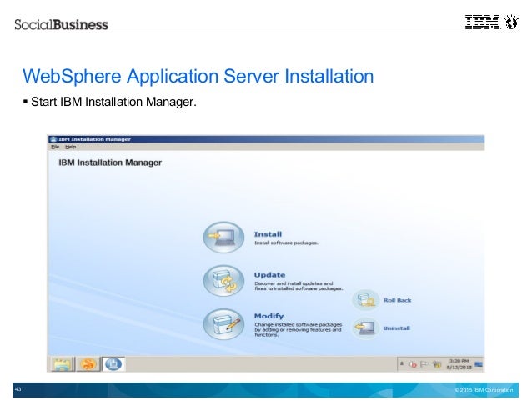Click the 'Change installed software packages' description
This screenshot has width=532, height=411.
pos(299,329)
